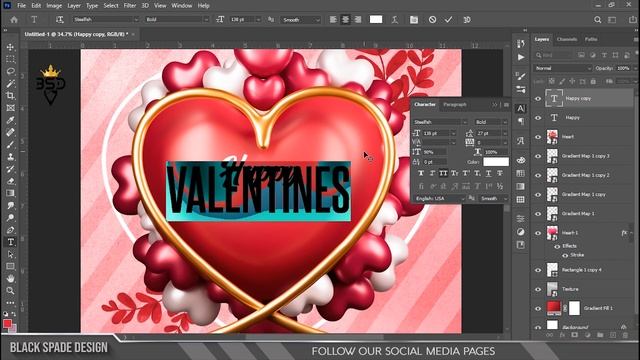
Task: Select the Eraser tool
Action: pos(10,181)
